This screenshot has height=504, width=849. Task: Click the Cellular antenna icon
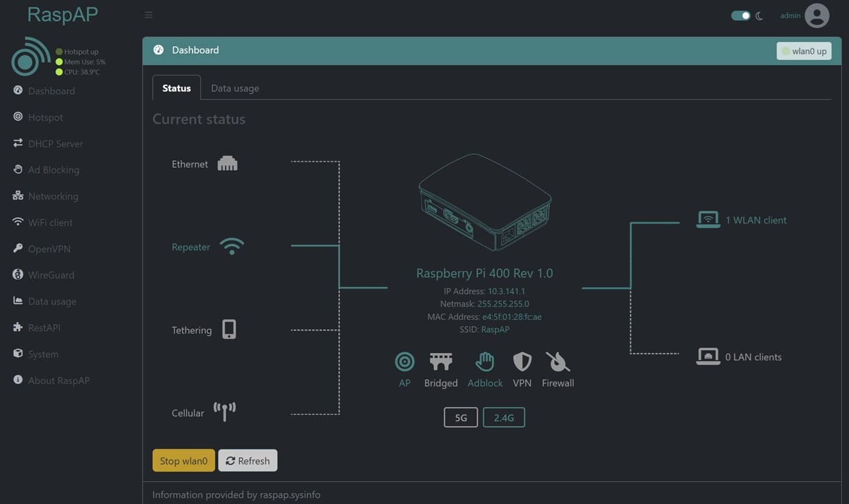coord(224,412)
